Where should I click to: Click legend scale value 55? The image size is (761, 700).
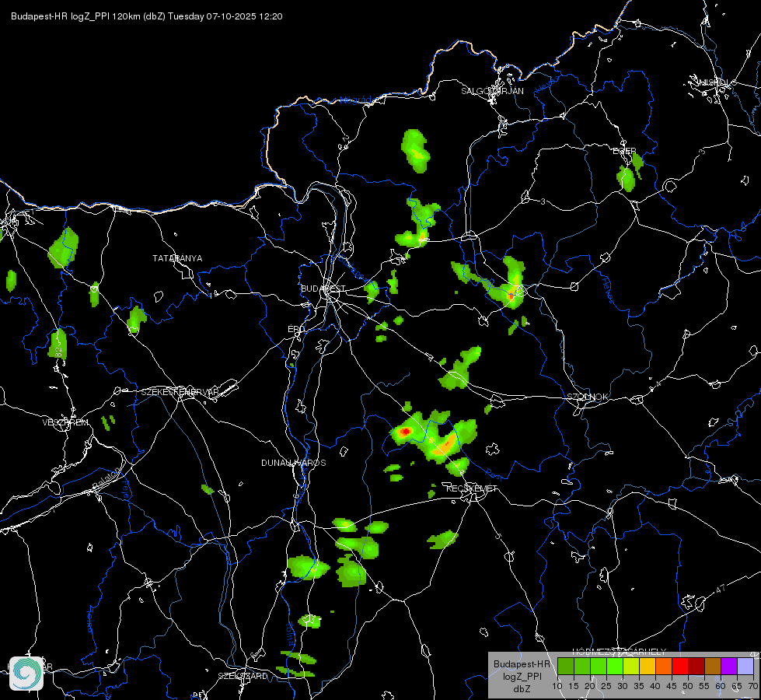point(704,686)
